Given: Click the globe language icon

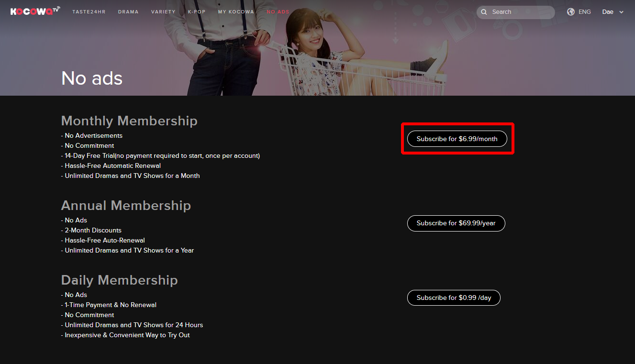Looking at the screenshot, I should click(571, 12).
